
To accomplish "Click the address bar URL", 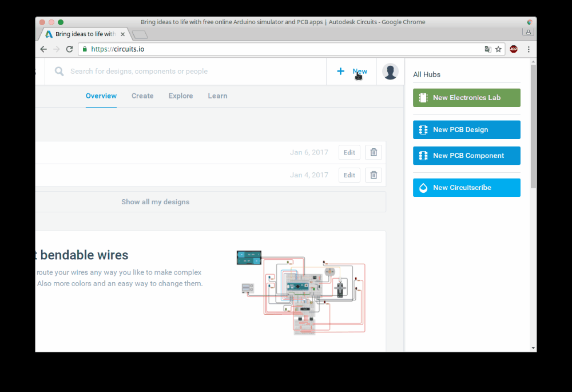I will click(x=117, y=49).
